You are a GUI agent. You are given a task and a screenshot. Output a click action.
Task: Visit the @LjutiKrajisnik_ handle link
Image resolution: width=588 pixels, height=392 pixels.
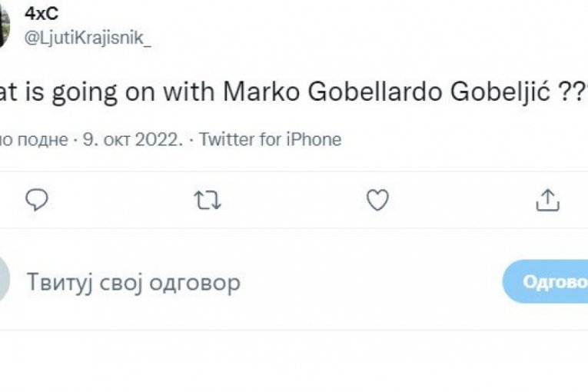pyautogui.click(x=88, y=39)
